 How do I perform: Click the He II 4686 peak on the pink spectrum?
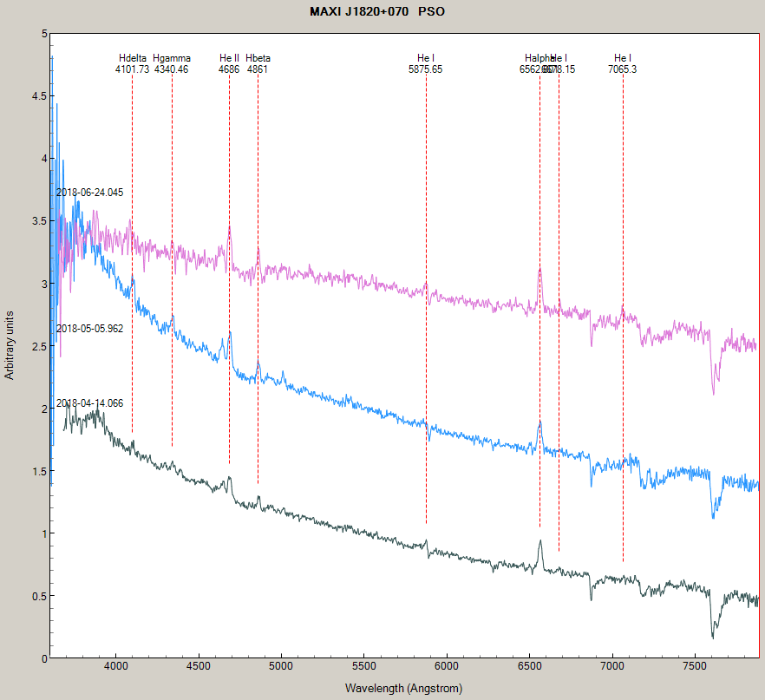click(x=229, y=229)
